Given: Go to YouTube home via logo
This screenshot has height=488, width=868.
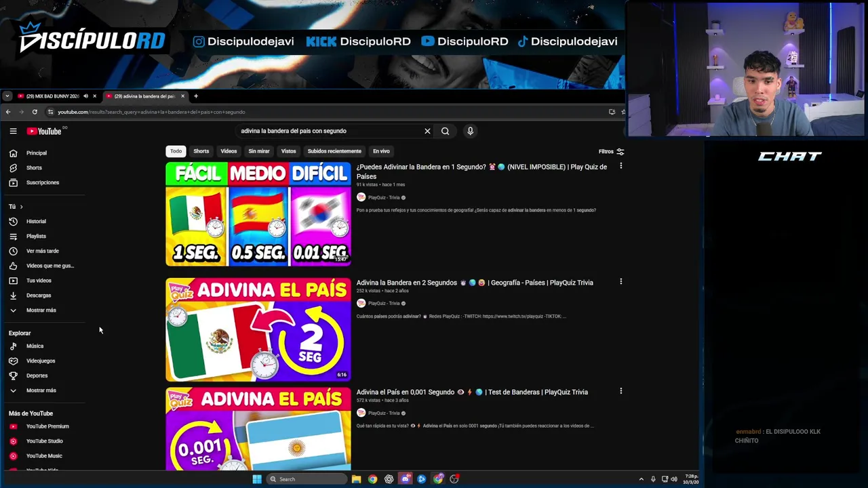Looking at the screenshot, I should click(44, 131).
